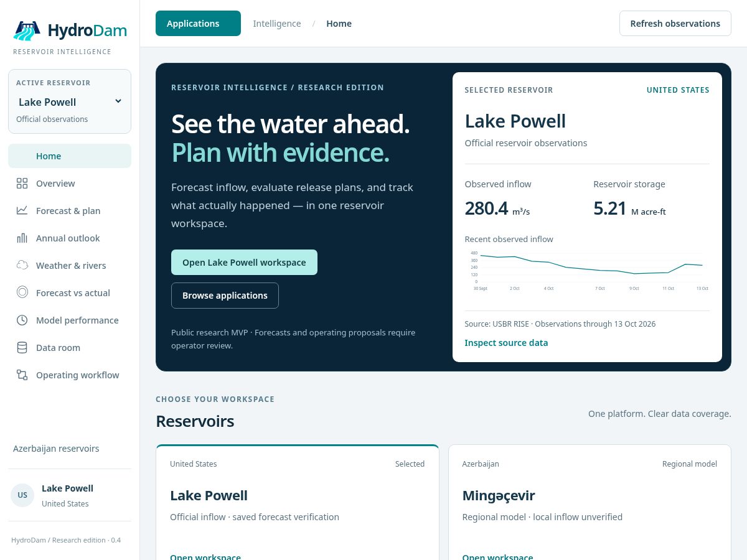Viewport: 747px width, 560px height.
Task: Click See the water ahead headline
Action: [x=291, y=124]
